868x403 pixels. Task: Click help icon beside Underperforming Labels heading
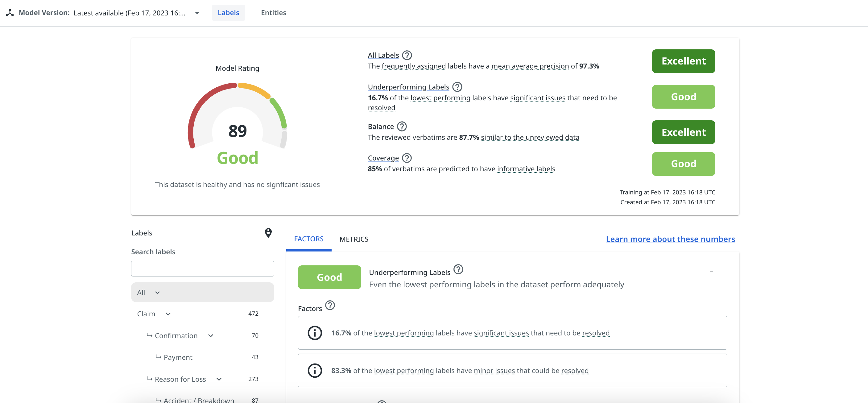point(457,87)
